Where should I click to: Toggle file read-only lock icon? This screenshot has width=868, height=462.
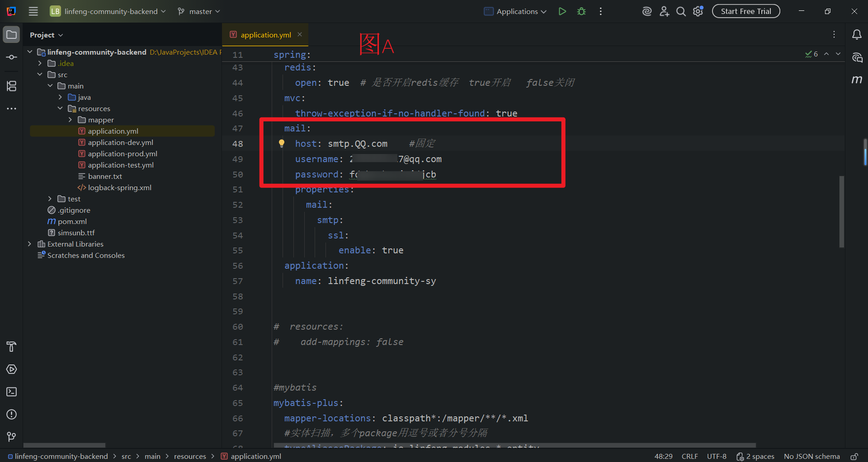[x=854, y=457]
